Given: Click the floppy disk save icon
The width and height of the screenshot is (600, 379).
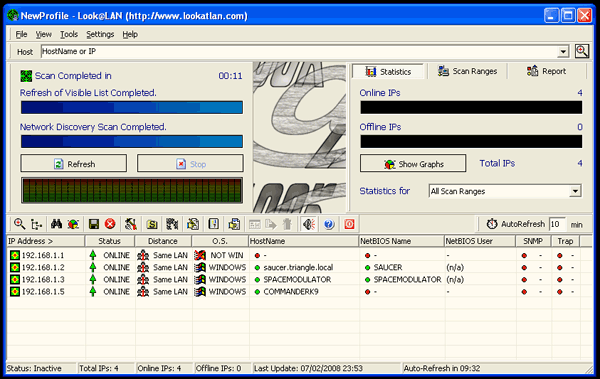Looking at the screenshot, I should pyautogui.click(x=94, y=224).
